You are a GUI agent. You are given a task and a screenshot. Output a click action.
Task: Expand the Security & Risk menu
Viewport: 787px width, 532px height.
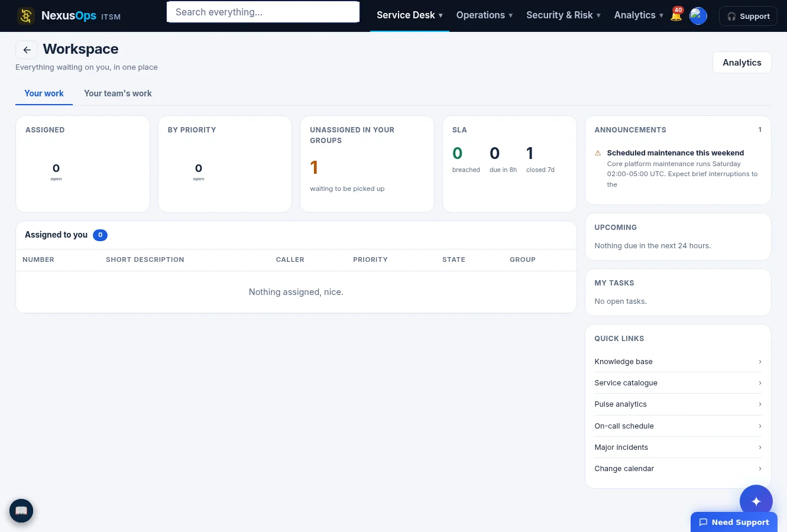tap(563, 15)
